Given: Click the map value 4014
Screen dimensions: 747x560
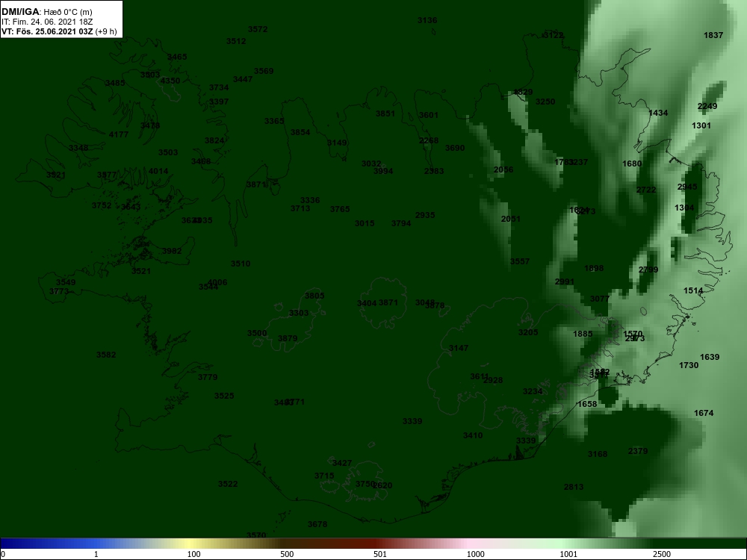Looking at the screenshot, I should tap(158, 172).
